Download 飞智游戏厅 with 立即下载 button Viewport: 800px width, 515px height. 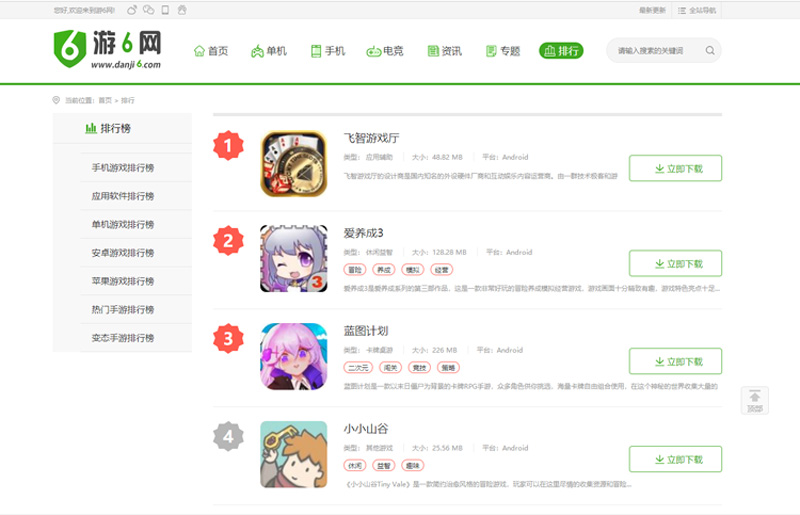(x=676, y=168)
